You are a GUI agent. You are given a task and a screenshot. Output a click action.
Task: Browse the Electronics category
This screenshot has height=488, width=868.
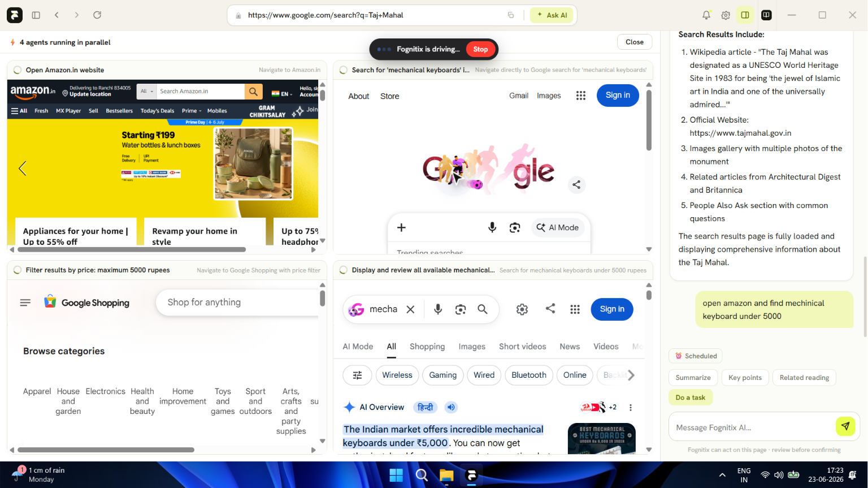(x=106, y=391)
